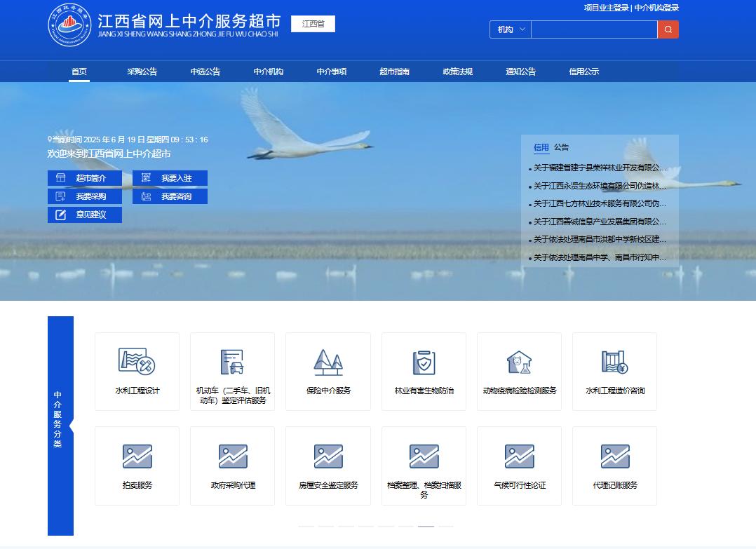Open the 关于江西七方林业技术服务有限公司 notice
Image resolution: width=756 pixels, height=549 pixels.
tap(600, 204)
